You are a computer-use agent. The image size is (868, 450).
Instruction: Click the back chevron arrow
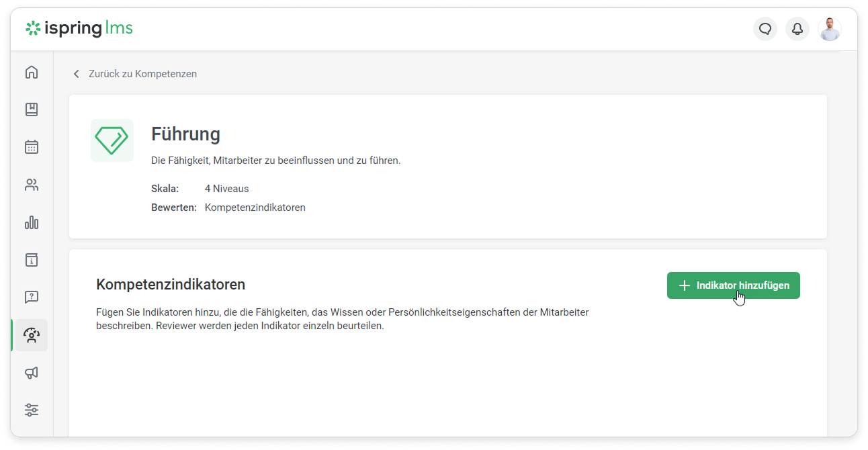[x=77, y=74]
